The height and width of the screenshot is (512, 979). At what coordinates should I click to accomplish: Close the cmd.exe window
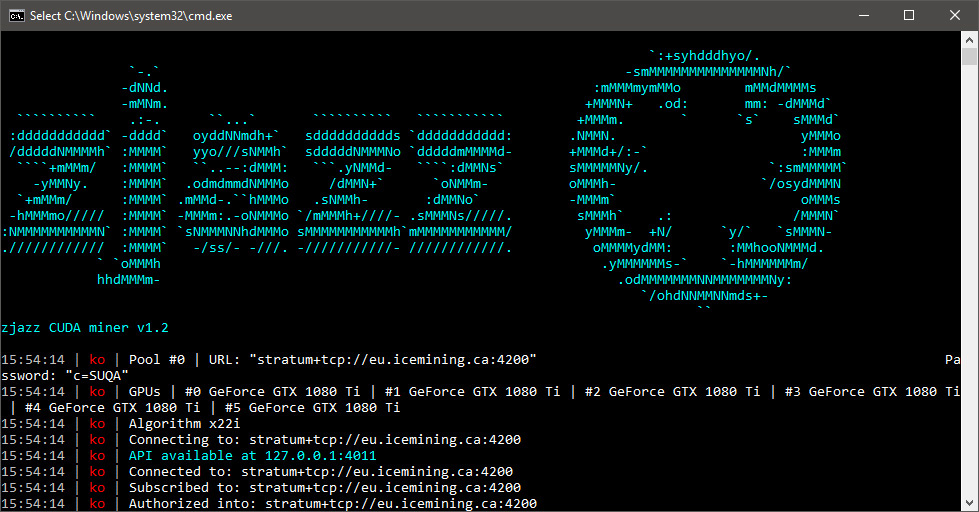point(955,16)
